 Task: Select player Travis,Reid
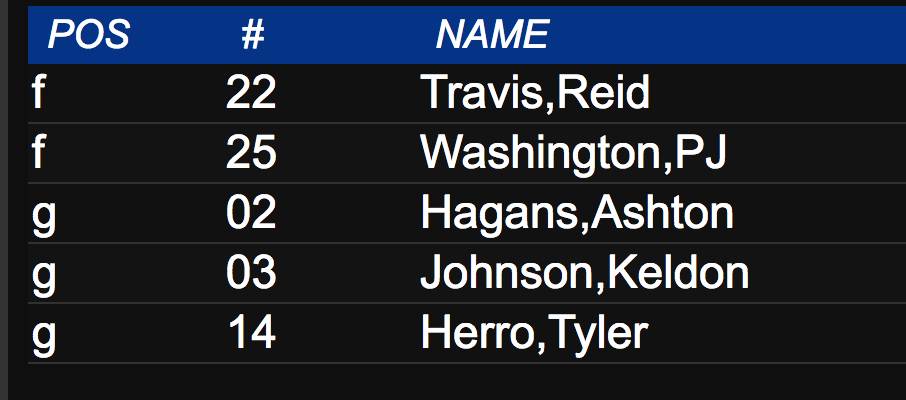click(535, 92)
